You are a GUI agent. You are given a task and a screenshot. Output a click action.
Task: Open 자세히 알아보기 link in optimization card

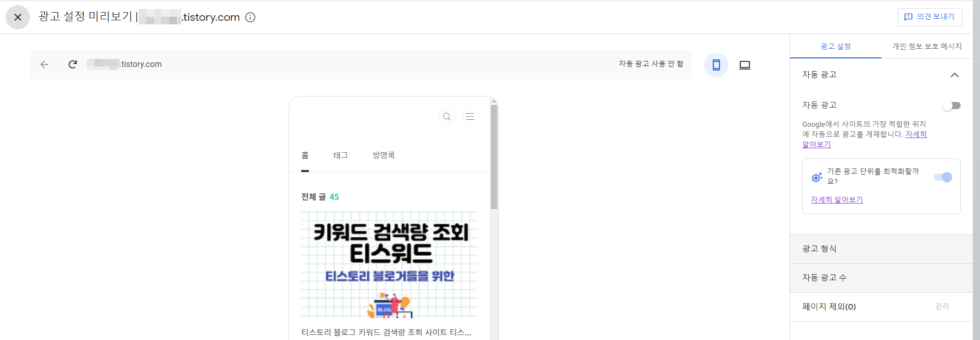point(837,199)
